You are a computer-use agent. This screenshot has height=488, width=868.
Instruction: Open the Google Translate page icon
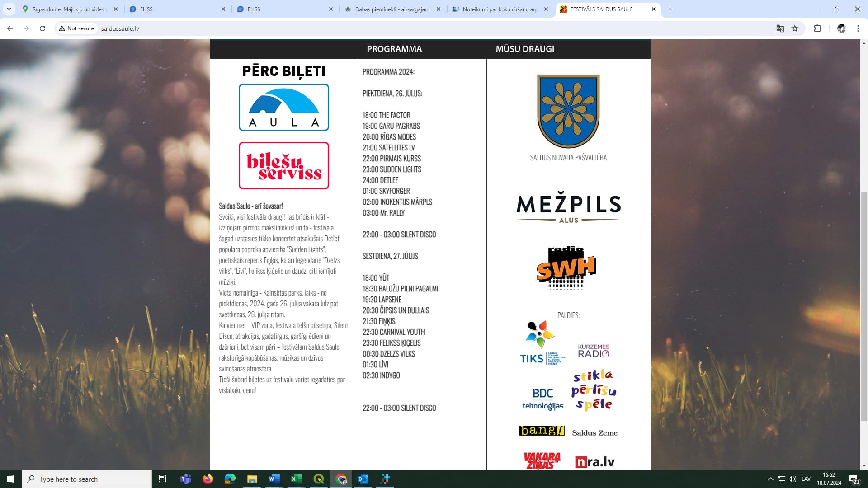pyautogui.click(x=780, y=28)
